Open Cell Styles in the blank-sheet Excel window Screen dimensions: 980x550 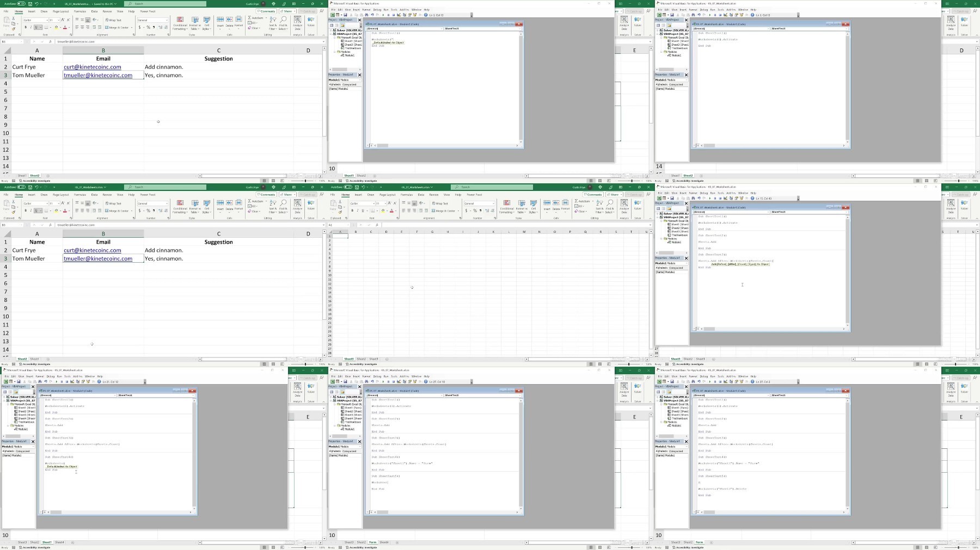(534, 207)
